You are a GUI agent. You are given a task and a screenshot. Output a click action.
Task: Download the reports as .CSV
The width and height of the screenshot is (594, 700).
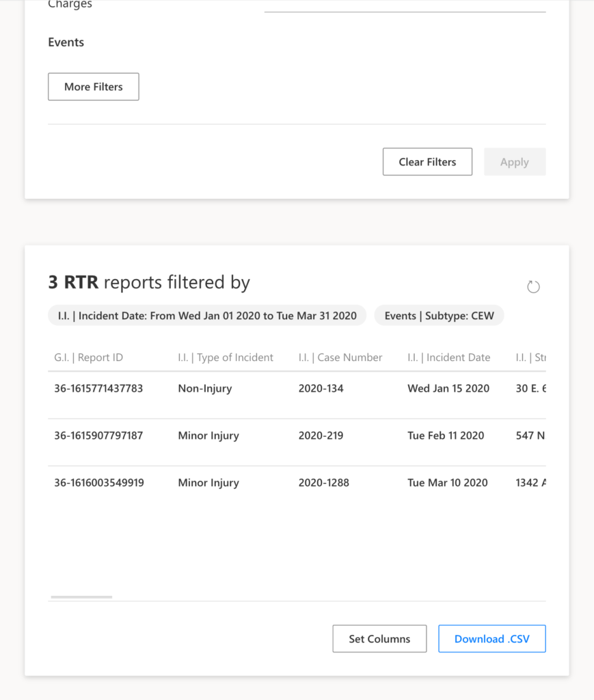click(x=491, y=638)
